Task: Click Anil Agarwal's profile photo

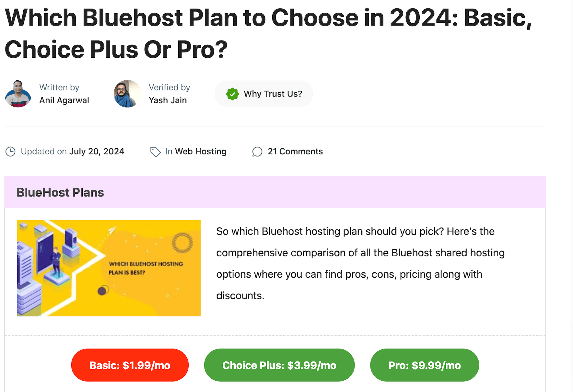Action: [18, 94]
